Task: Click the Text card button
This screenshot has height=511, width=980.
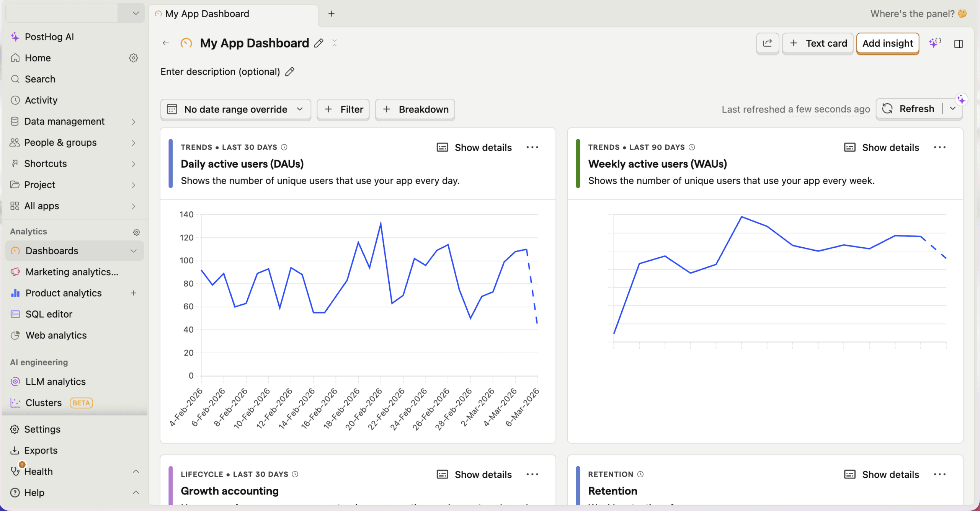Action: tap(818, 43)
